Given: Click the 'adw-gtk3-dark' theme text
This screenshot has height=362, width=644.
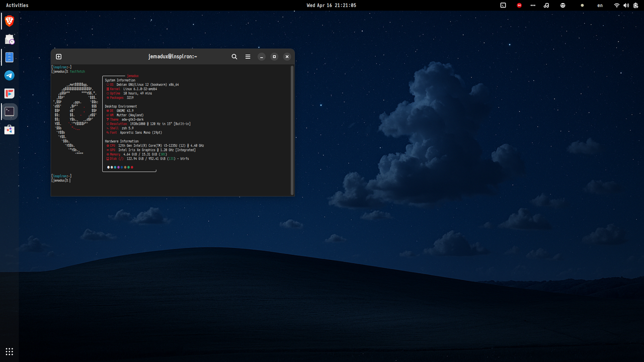Looking at the screenshot, I should pos(132,119).
